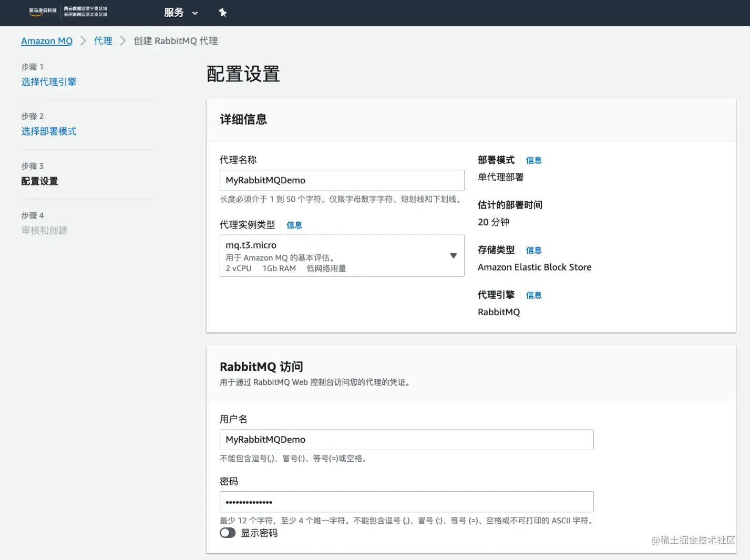Focus the 密码 password field

point(407,502)
